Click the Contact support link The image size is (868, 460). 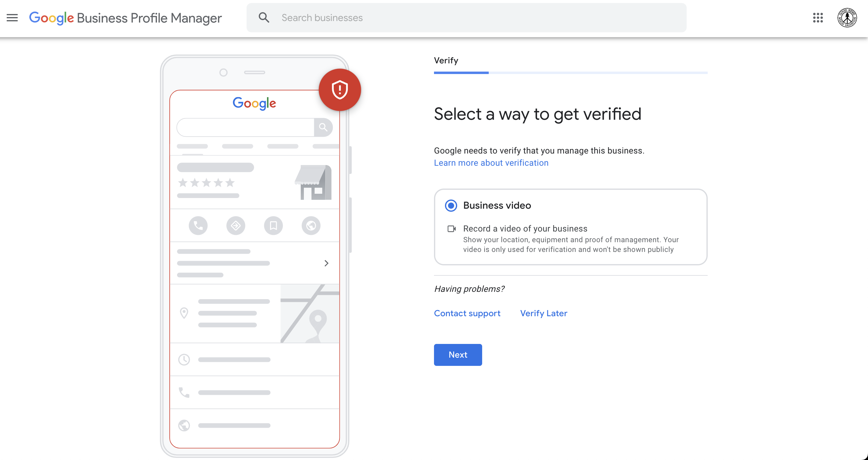[467, 313]
